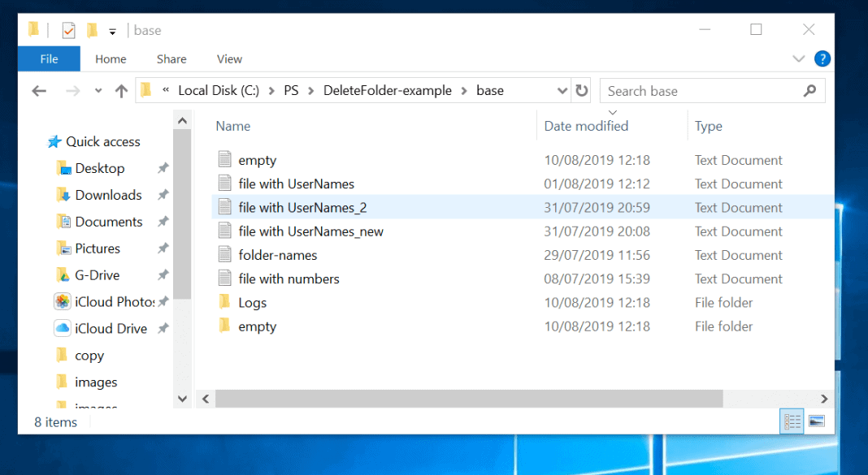868x475 pixels.
Task: Open the recent locations dropdown
Action: point(98,91)
